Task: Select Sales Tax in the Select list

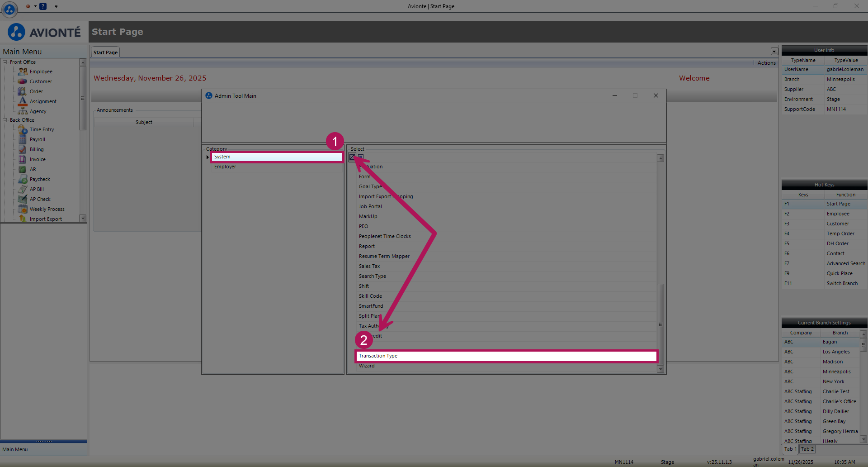Action: click(506, 266)
